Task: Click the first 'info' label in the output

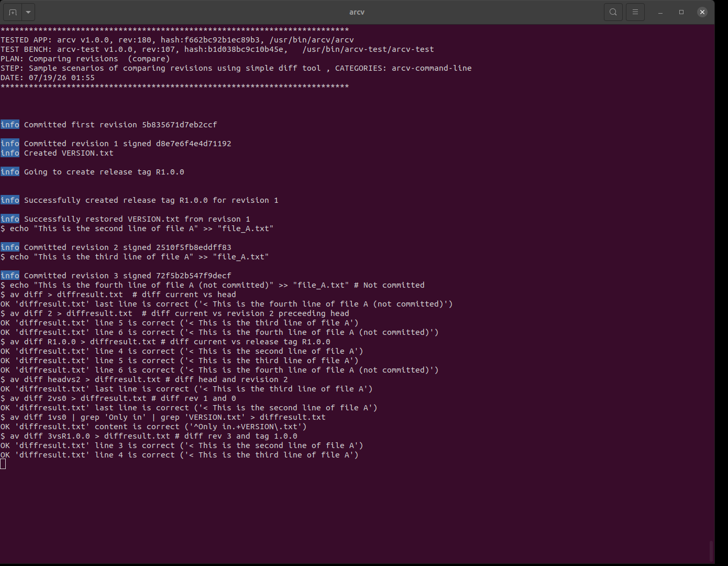Action: 10,125
